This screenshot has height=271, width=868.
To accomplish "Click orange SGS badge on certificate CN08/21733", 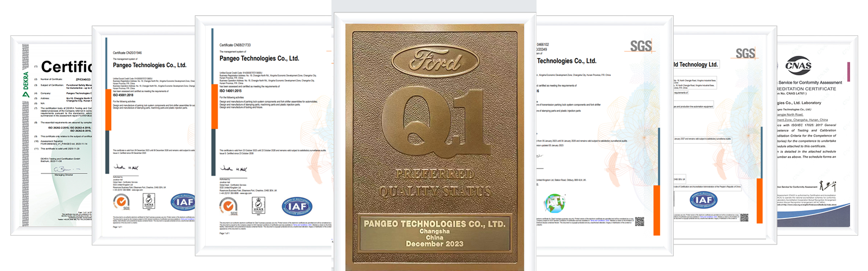I will click(x=229, y=207).
